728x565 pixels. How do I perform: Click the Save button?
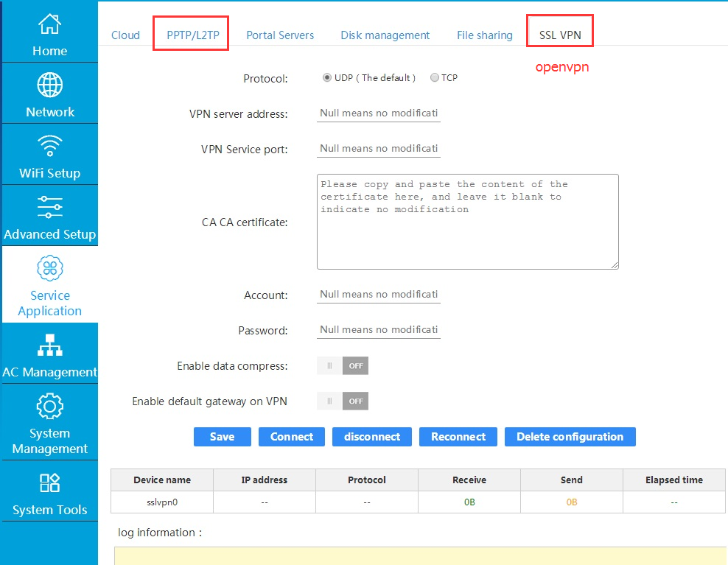pos(222,437)
